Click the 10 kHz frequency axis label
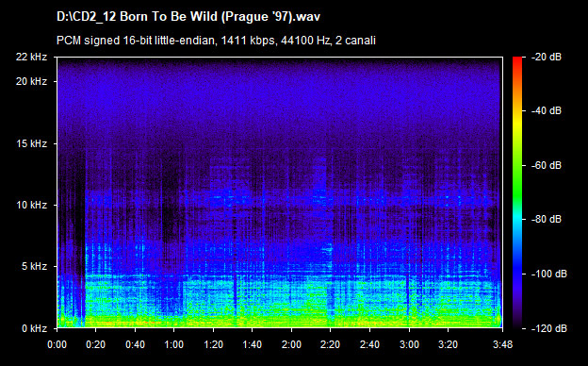 (x=31, y=205)
